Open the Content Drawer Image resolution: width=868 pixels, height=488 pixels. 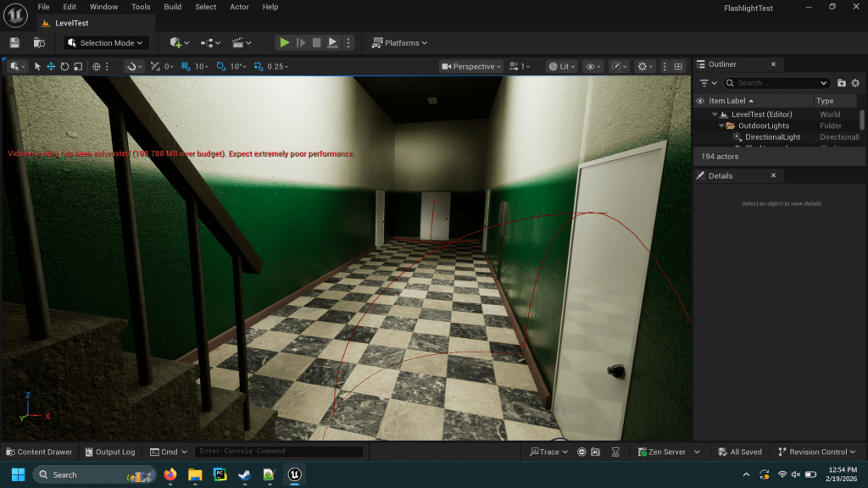pyautogui.click(x=39, y=452)
